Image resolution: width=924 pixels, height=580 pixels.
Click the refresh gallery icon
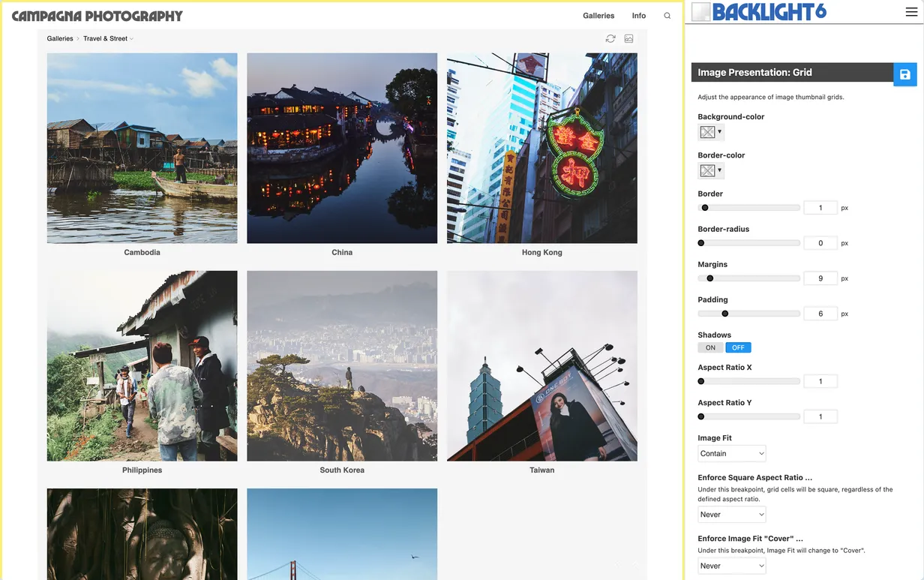point(610,38)
